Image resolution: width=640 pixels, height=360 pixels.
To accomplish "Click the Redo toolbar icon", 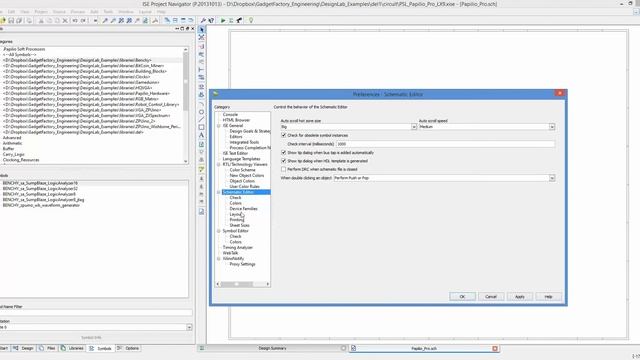I will click(83, 20).
